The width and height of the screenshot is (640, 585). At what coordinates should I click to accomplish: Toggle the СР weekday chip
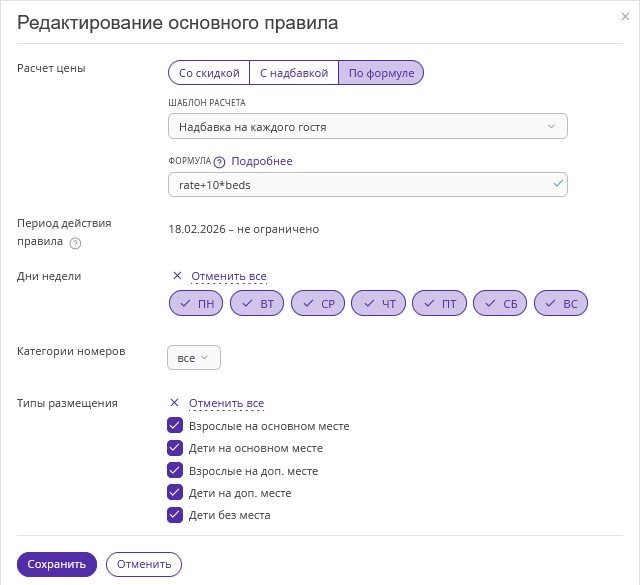[x=318, y=303]
